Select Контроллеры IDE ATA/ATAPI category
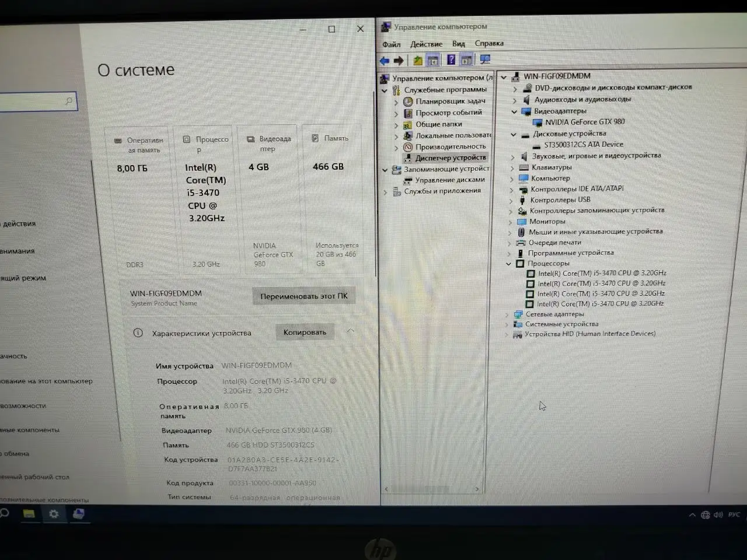 577,189
